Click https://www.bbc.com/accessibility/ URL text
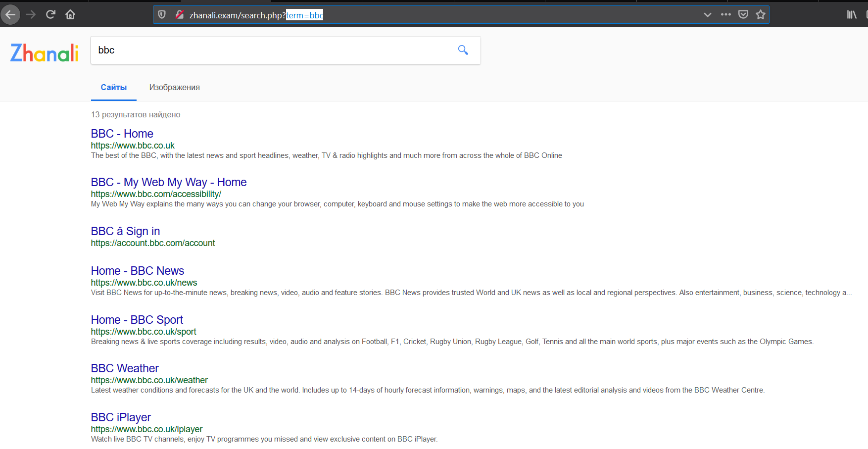Image resolution: width=868 pixels, height=449 pixels. click(x=156, y=194)
